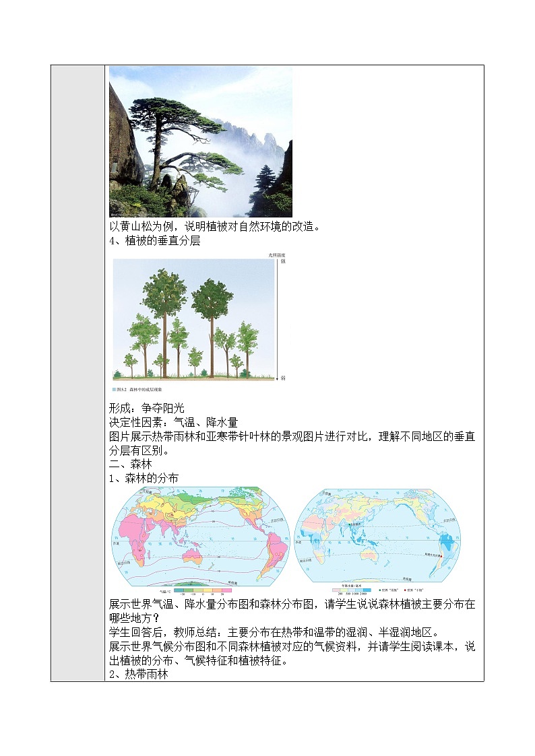Click the line starting '学生回答后，教师总结'
The height and width of the screenshot is (756, 535).
pos(274,632)
